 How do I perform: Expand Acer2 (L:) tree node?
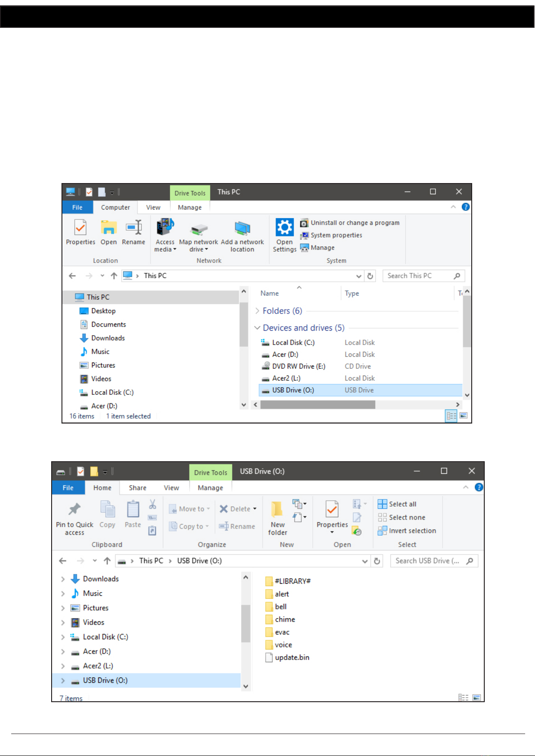point(63,666)
